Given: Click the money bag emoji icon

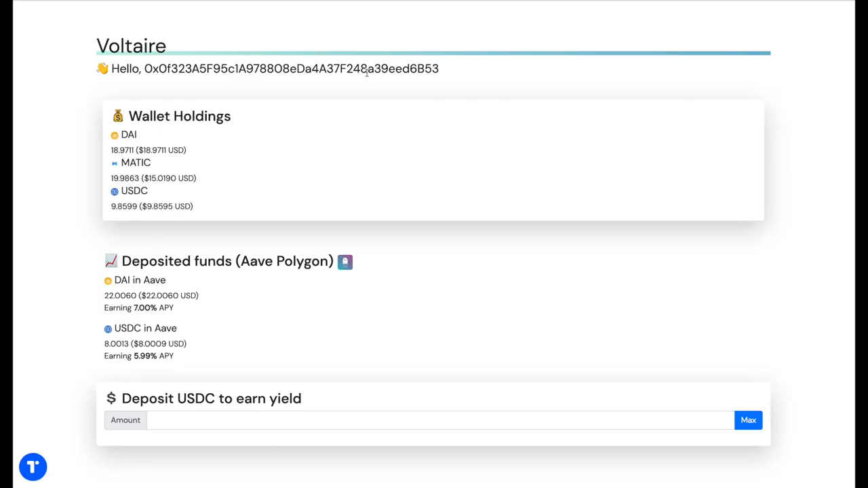Looking at the screenshot, I should pos(118,116).
